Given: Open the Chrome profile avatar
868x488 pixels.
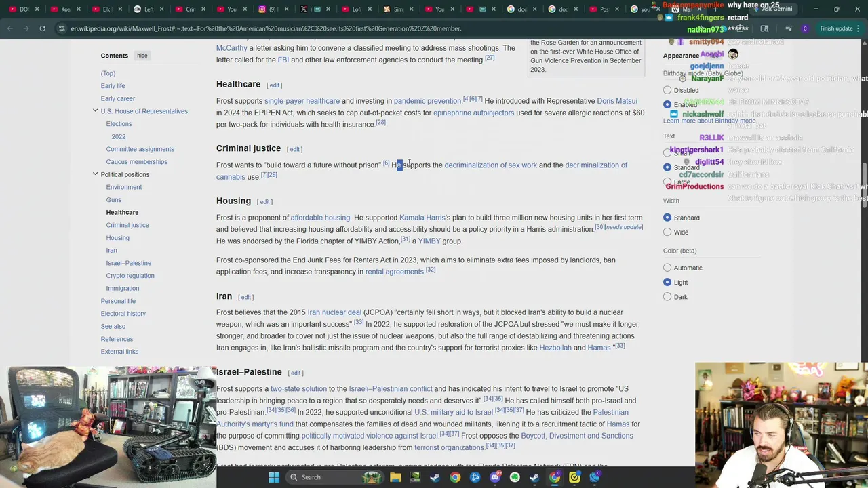Looking at the screenshot, I should tap(805, 28).
